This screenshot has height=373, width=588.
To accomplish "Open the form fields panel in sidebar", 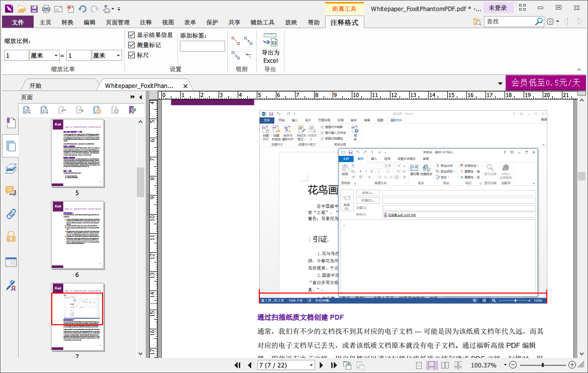I will click(x=11, y=262).
